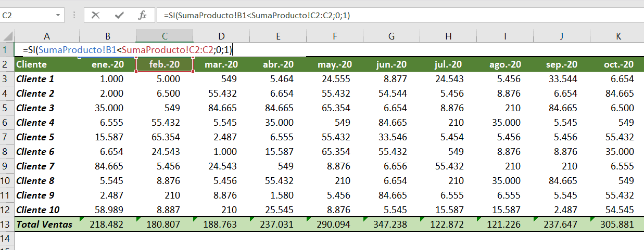
Task: Select row 2 header
Action: pyautogui.click(x=7, y=64)
